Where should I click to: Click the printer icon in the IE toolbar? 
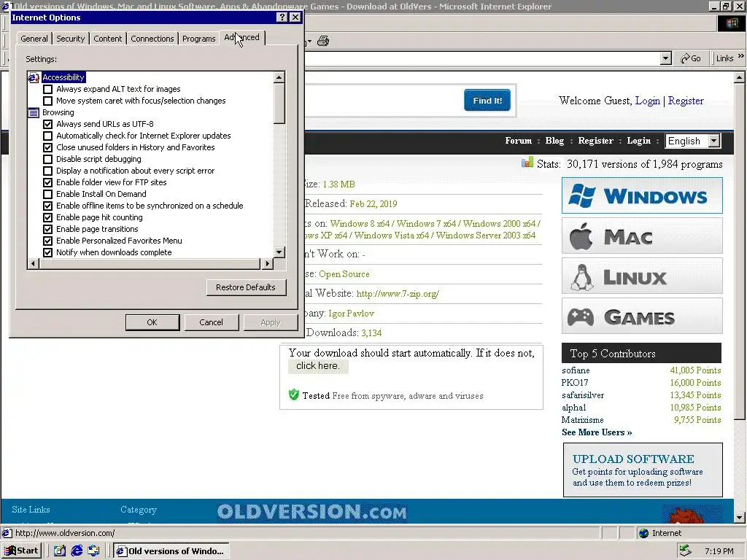coord(323,41)
